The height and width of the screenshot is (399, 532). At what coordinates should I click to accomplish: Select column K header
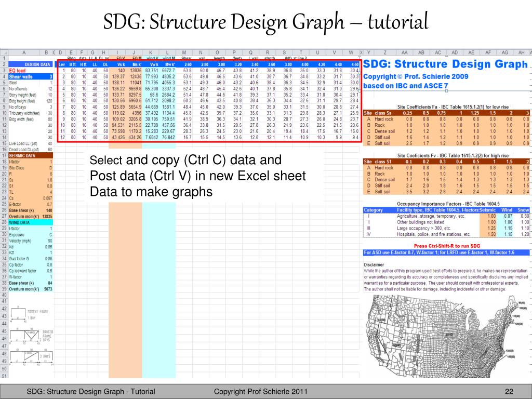151,52
